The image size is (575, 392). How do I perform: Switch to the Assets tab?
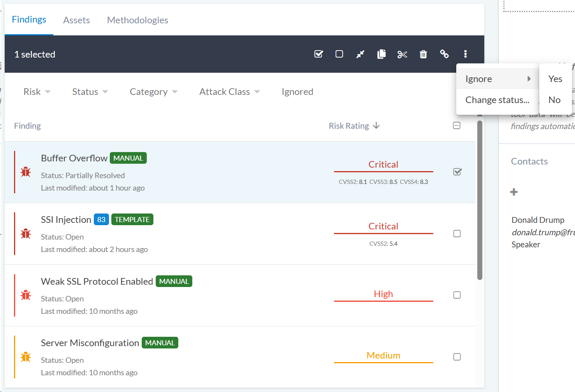(76, 20)
